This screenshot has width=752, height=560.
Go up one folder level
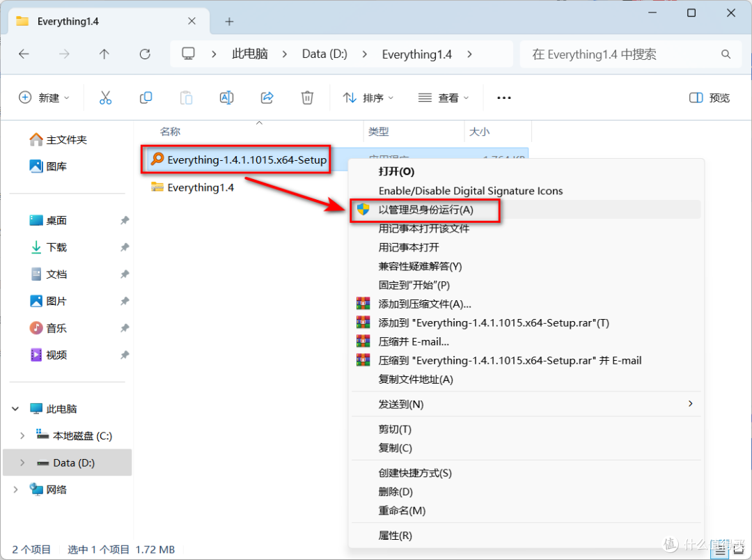tap(104, 54)
